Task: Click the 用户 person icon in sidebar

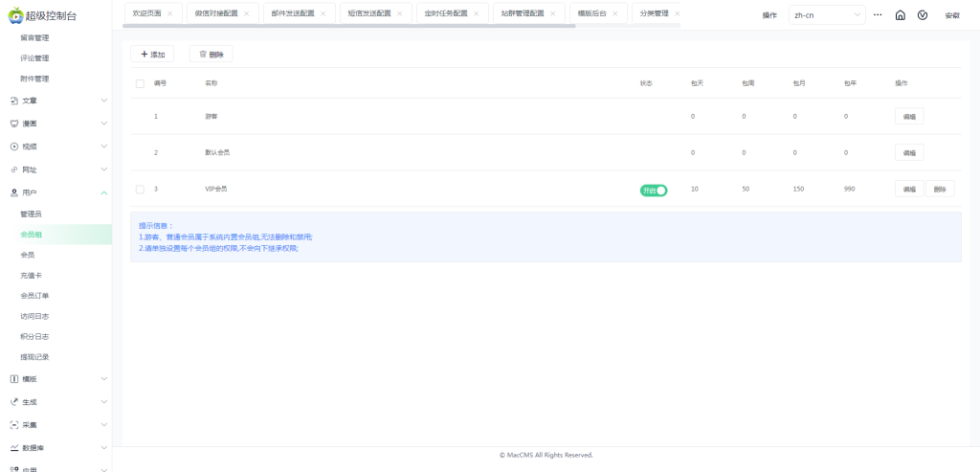Action: tap(14, 193)
